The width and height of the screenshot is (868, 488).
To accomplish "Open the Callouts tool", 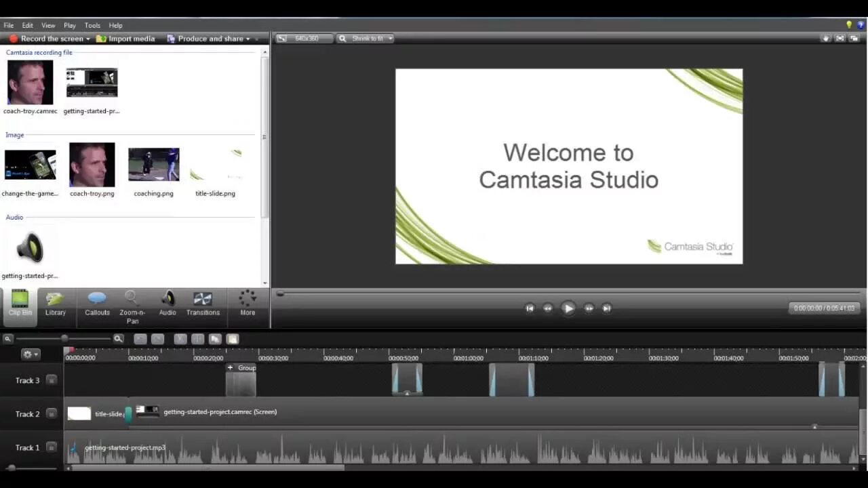I will point(97,302).
